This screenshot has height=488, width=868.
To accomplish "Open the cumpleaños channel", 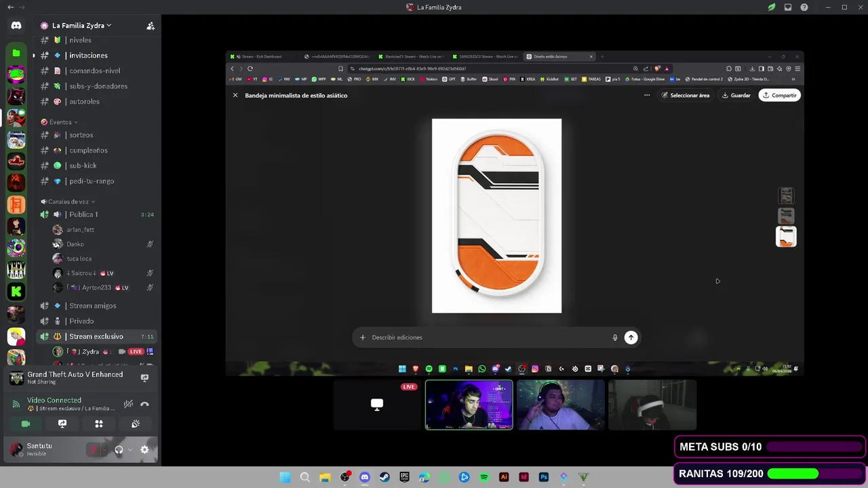I will click(x=97, y=150).
